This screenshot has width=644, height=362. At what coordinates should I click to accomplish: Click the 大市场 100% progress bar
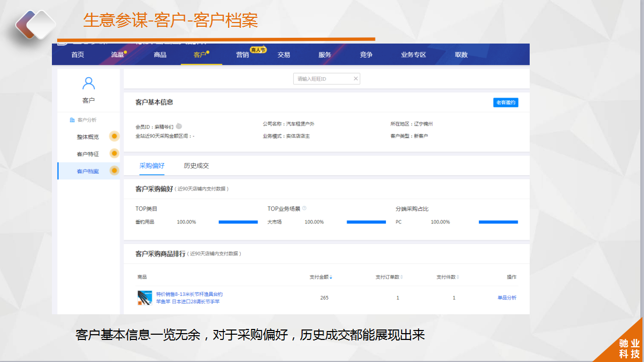click(366, 222)
